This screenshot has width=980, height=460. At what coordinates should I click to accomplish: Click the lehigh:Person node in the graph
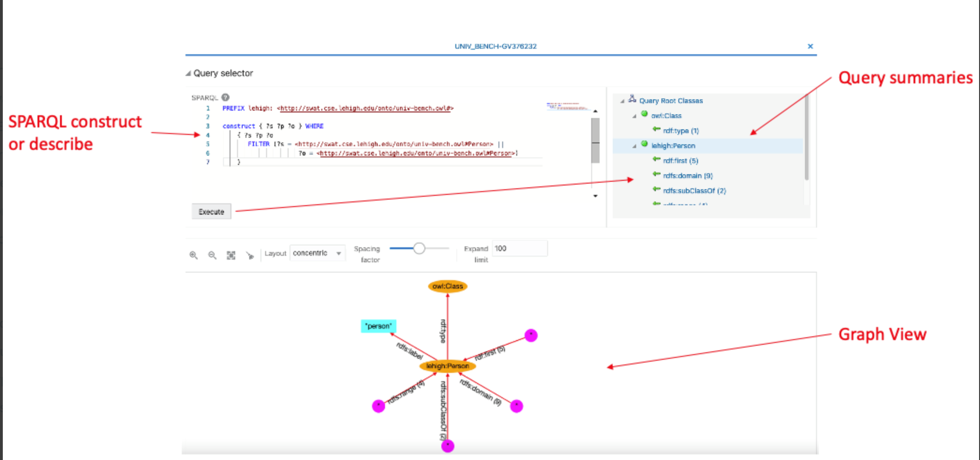coord(447,366)
